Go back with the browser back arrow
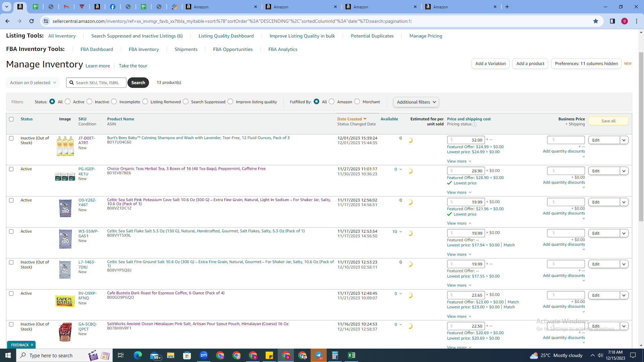The height and width of the screenshot is (362, 644). click(7, 21)
